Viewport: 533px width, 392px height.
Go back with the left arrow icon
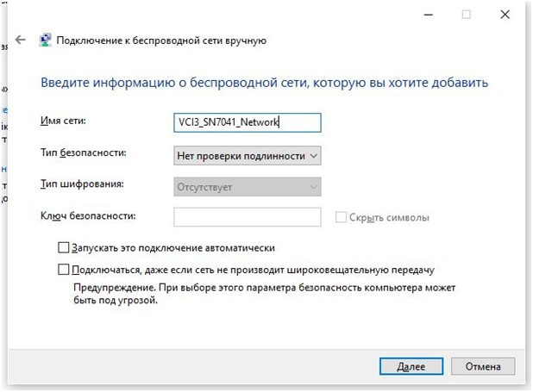coord(21,40)
